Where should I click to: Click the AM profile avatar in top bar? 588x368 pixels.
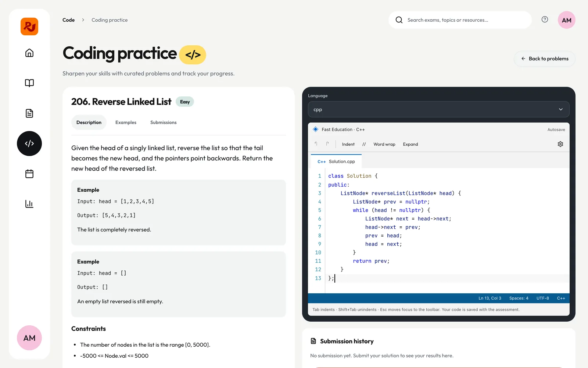click(x=566, y=20)
